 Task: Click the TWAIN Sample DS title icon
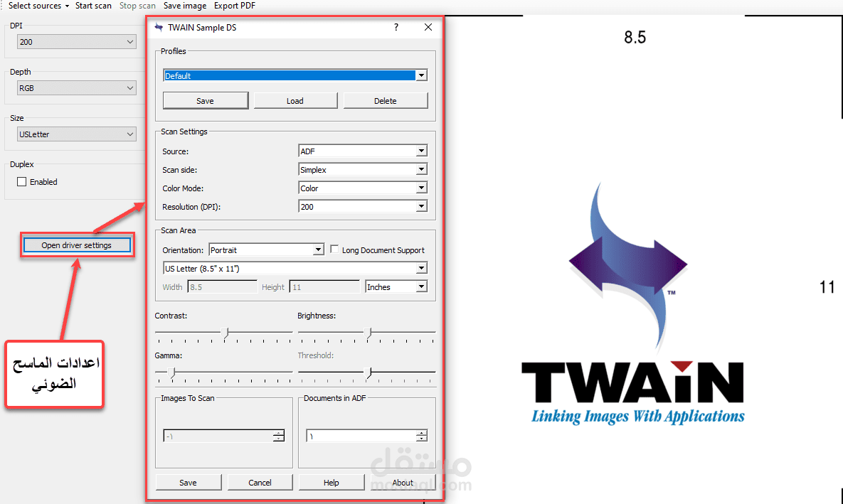(x=159, y=28)
